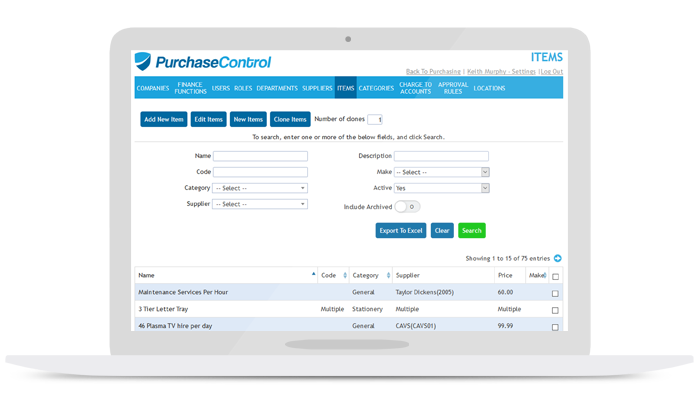Open the Approval Rules menu tab
Screen dimensions: 700x400
coord(453,88)
